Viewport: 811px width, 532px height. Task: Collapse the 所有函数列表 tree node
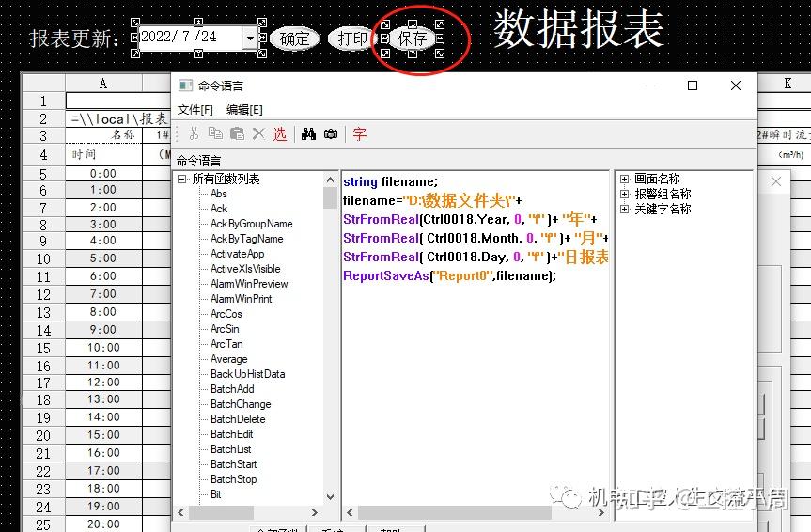point(182,180)
